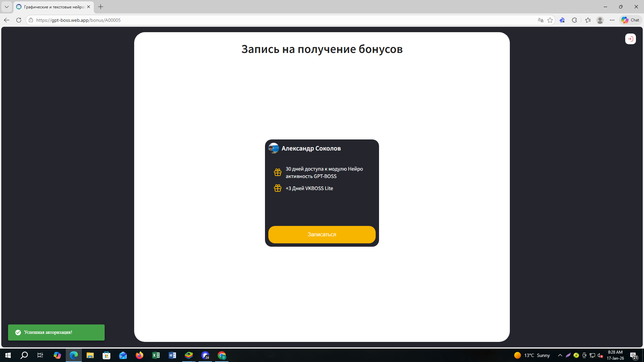Screen dimensions: 644x362
Task: Click the translate page icon
Action: [540, 20]
